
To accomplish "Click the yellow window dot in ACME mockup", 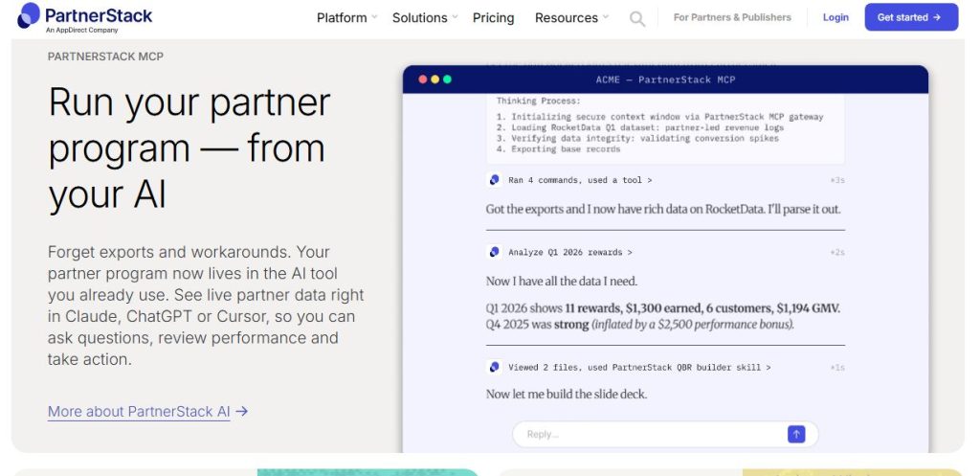I will [435, 79].
